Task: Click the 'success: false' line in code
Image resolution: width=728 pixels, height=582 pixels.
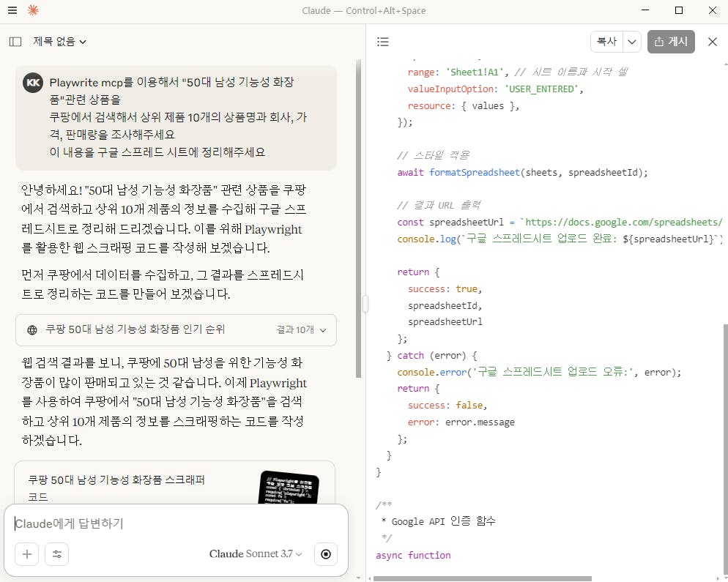Action: point(447,406)
